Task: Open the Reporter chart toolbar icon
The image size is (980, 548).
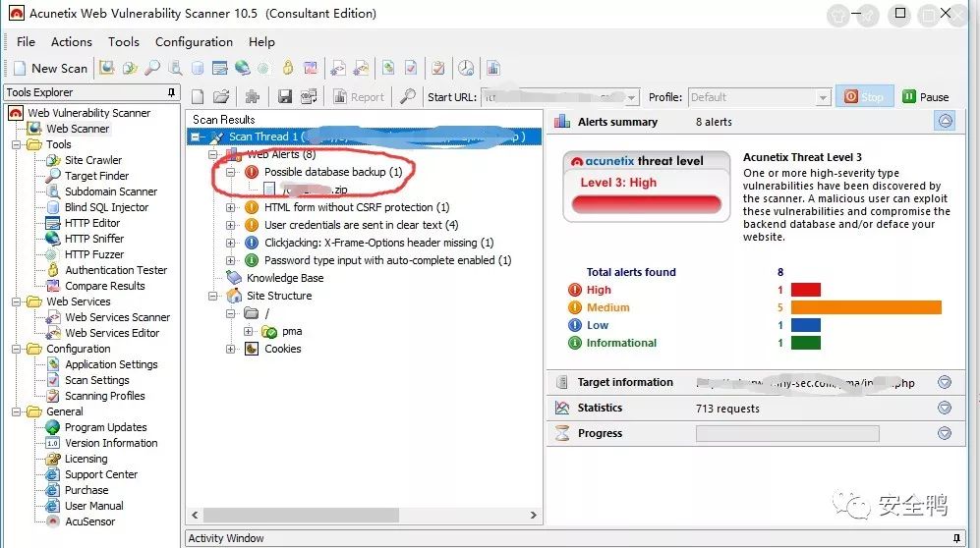Action: pyautogui.click(x=493, y=68)
